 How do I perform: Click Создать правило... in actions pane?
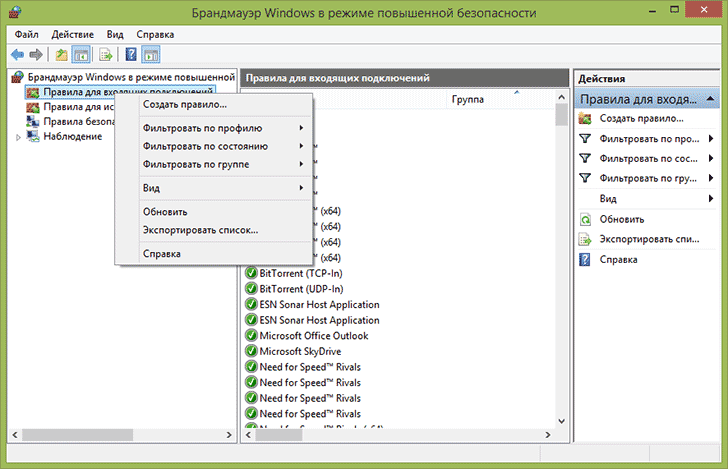click(x=641, y=118)
